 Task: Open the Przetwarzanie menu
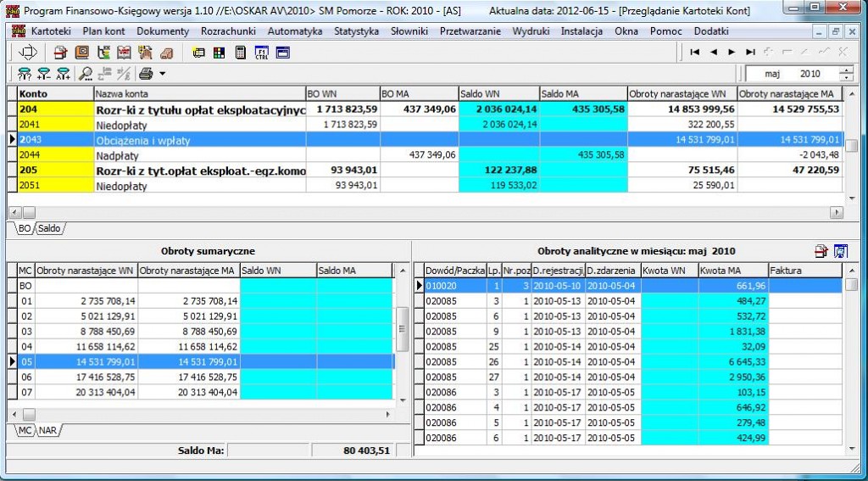(x=470, y=31)
